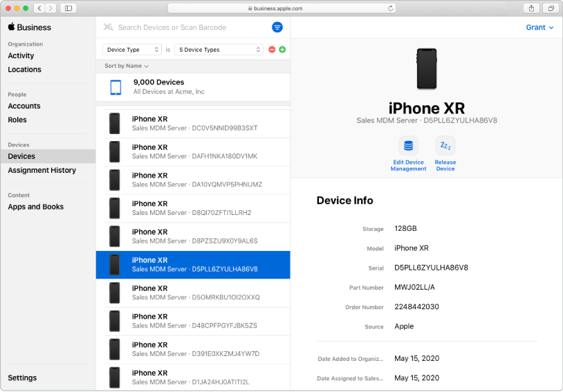Viewport: 563px width, 392px height.
Task: Go back with Safari back arrow
Action: [39, 8]
